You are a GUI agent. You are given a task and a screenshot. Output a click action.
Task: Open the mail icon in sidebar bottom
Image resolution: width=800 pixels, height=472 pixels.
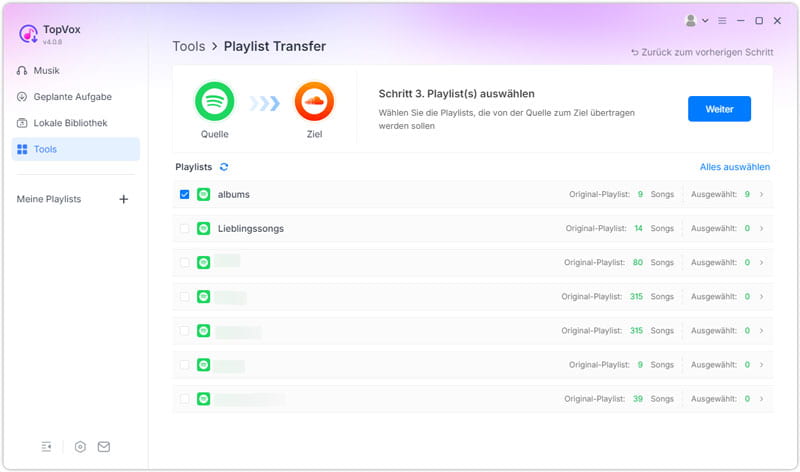coord(104,447)
